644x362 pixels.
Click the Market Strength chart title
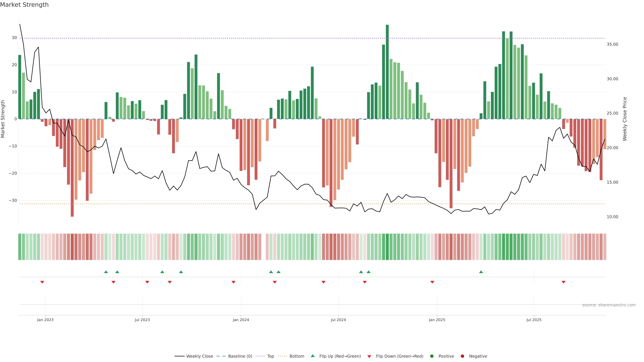click(24, 5)
